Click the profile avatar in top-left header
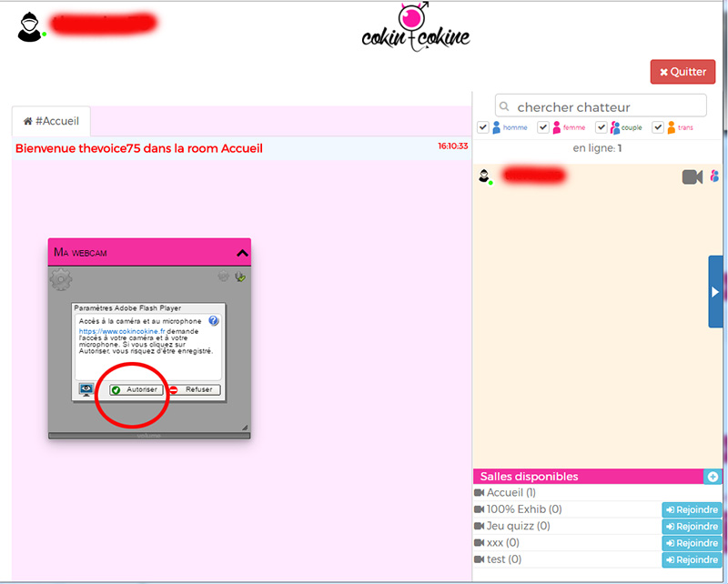Screen dimensions: 728x584 30,26
